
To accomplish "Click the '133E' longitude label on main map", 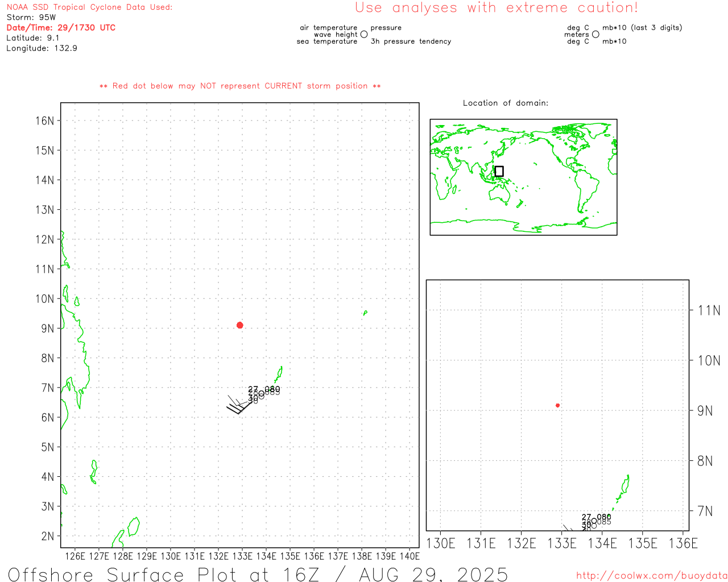I will [x=242, y=556].
